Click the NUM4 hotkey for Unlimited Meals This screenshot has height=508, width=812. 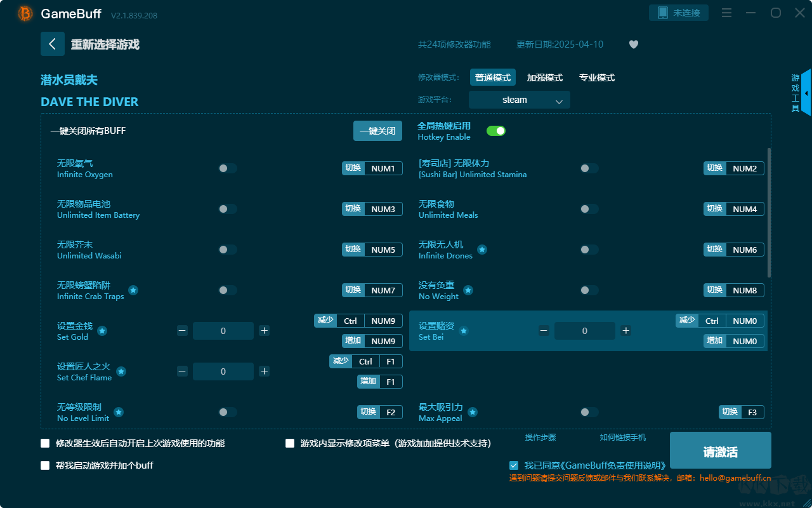tap(745, 209)
